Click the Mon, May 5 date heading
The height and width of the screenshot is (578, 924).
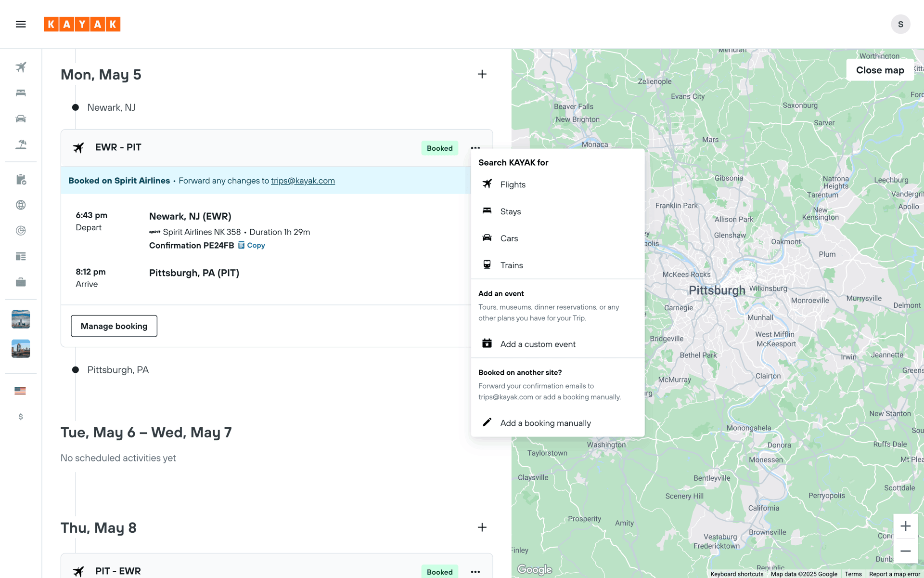point(101,75)
